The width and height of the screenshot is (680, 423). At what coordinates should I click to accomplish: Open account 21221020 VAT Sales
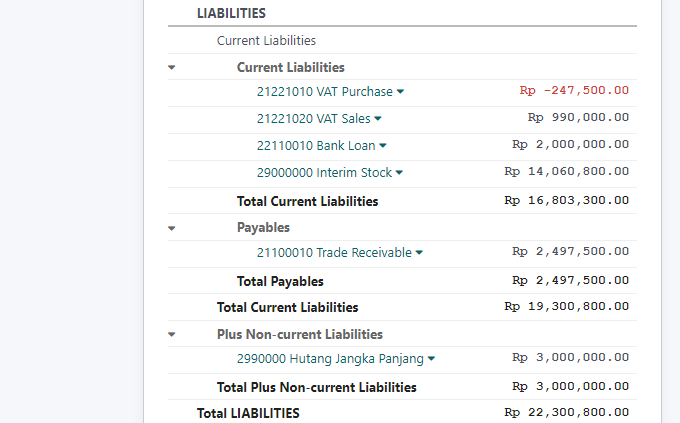point(313,119)
